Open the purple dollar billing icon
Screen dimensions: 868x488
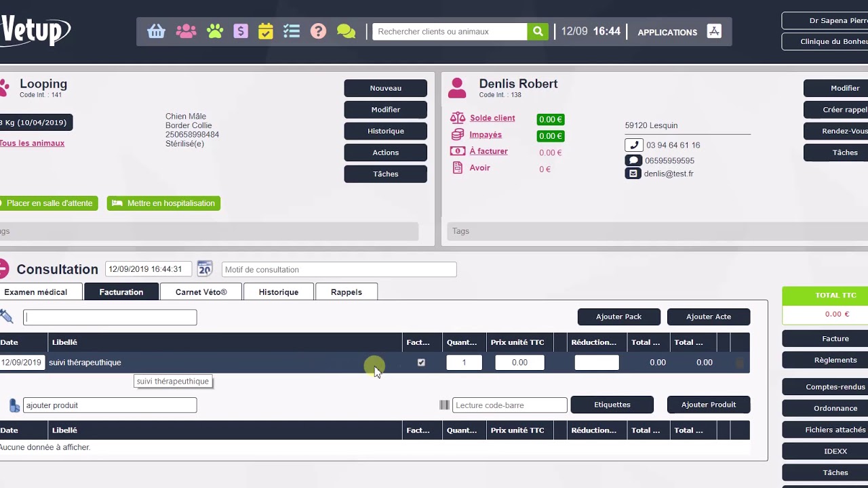[x=240, y=32]
